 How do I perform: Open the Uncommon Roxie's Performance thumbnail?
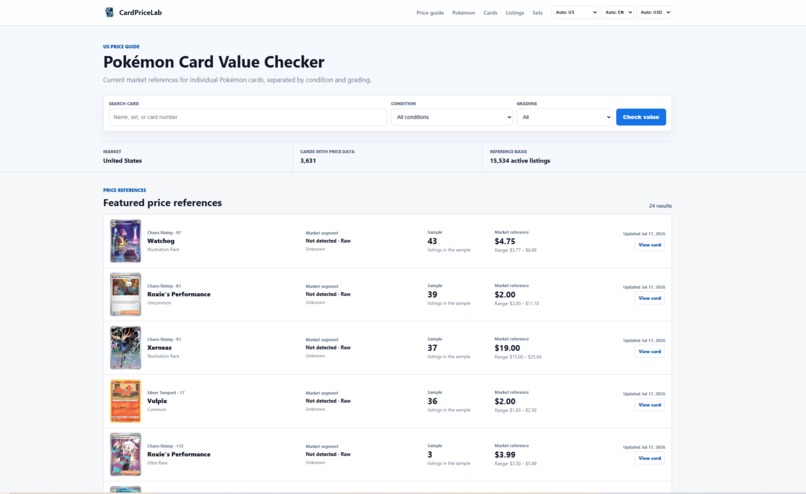tap(125, 295)
